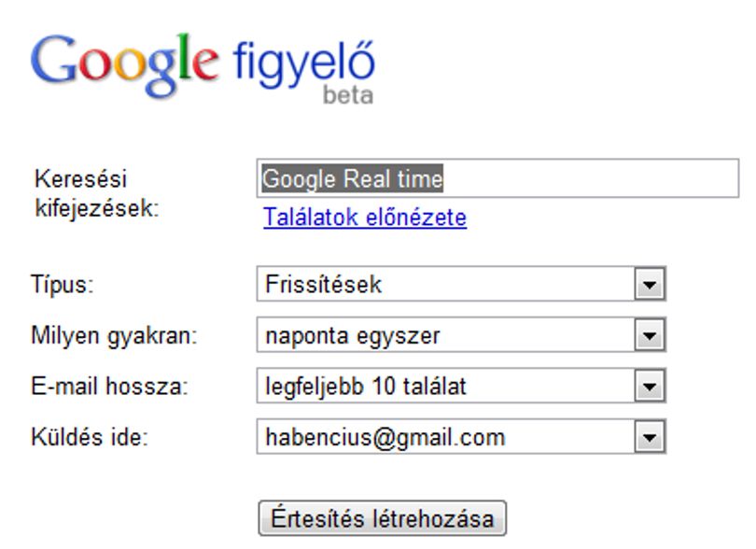Click the blue 'figyelő' wordmark
The image size is (756, 549).
(x=303, y=65)
